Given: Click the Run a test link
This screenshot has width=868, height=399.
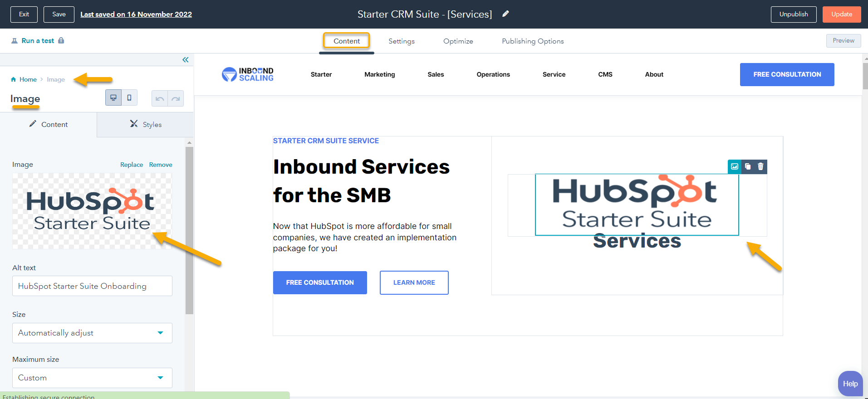Looking at the screenshot, I should tap(38, 40).
